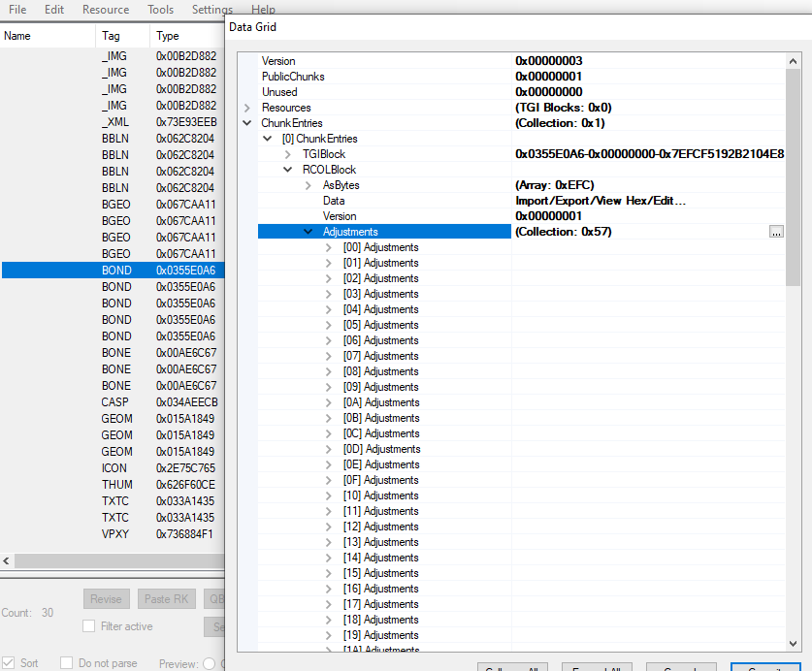Open the File menu
Viewport: 812px width, 671px height.
pos(17,10)
